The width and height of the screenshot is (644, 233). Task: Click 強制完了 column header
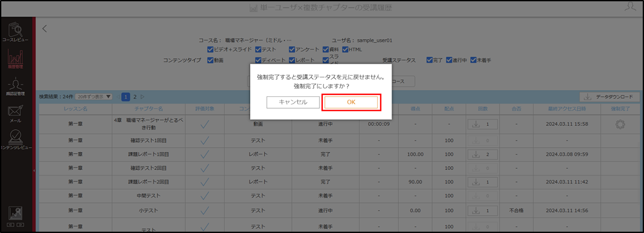tap(620, 109)
